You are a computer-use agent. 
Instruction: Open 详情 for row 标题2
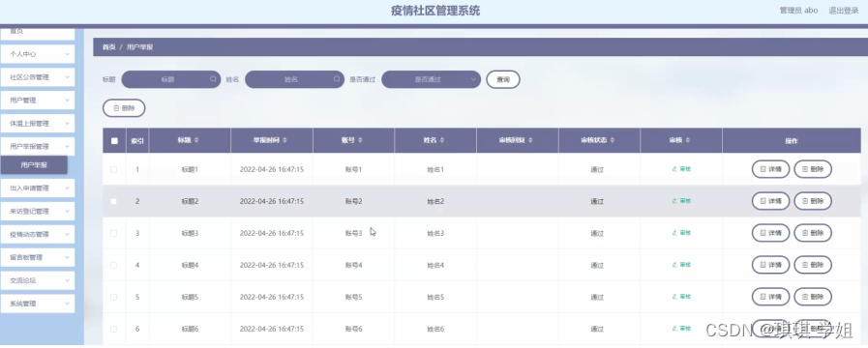(770, 201)
